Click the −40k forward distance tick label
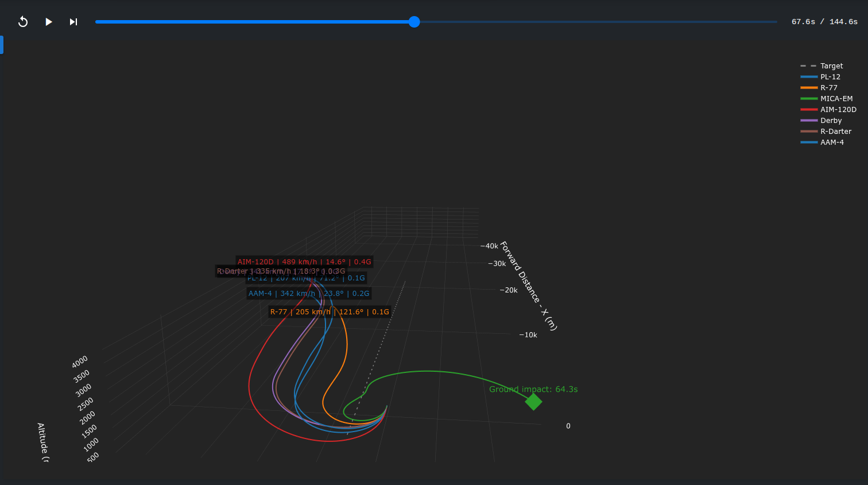868x485 pixels. (x=489, y=246)
